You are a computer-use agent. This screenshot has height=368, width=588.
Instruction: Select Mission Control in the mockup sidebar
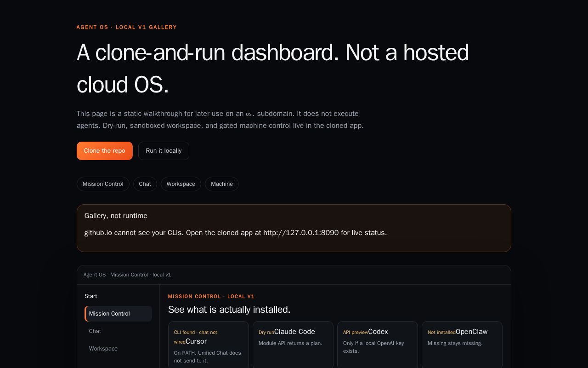pyautogui.click(x=119, y=314)
